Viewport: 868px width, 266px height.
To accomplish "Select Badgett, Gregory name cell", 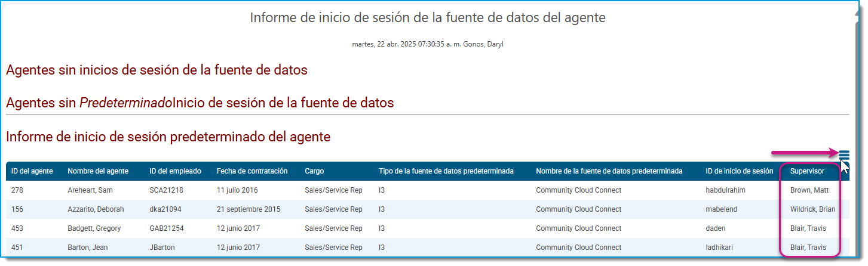I will click(95, 228).
